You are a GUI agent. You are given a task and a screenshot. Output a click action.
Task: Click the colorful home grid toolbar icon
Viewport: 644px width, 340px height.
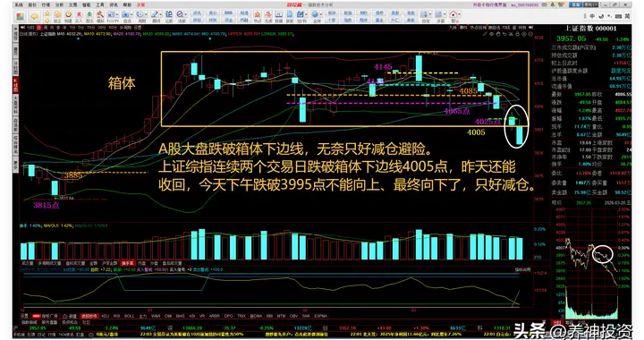pos(20,16)
